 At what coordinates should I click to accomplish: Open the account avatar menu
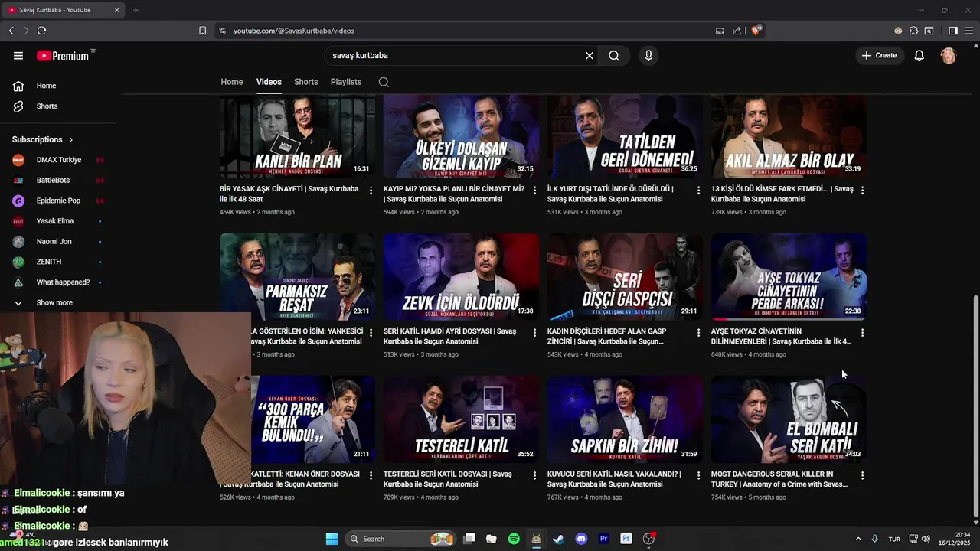[x=949, y=55]
